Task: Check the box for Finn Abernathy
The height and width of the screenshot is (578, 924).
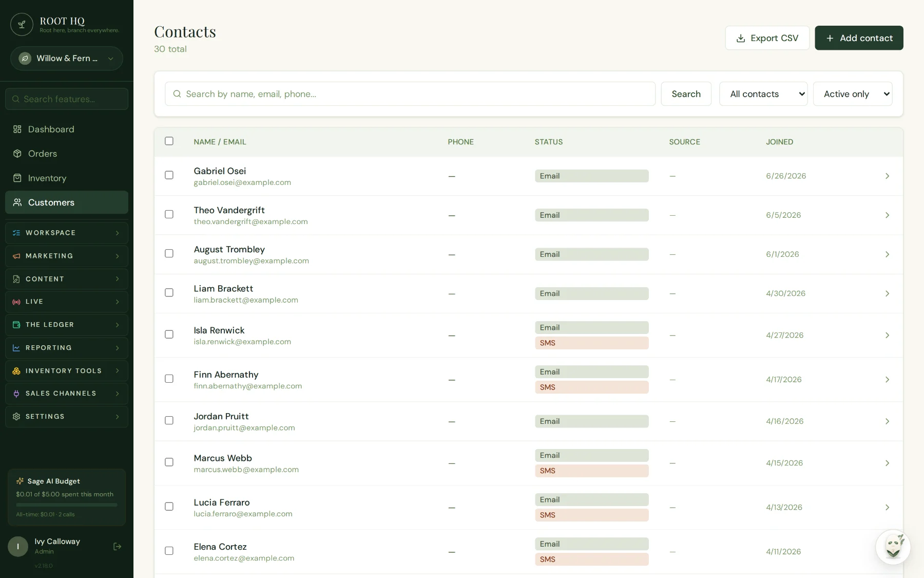Action: tap(169, 379)
